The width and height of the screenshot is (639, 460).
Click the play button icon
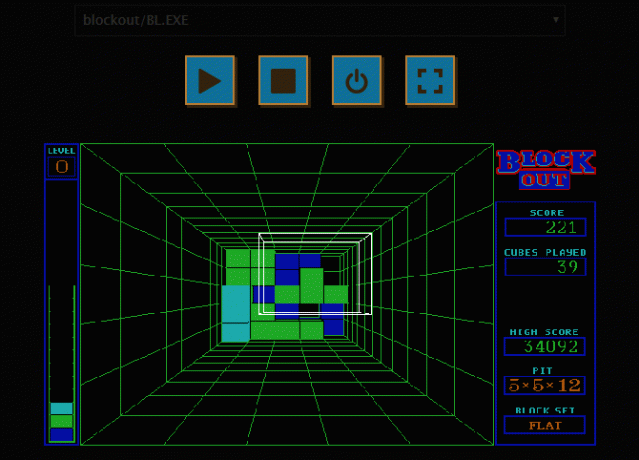pos(210,81)
